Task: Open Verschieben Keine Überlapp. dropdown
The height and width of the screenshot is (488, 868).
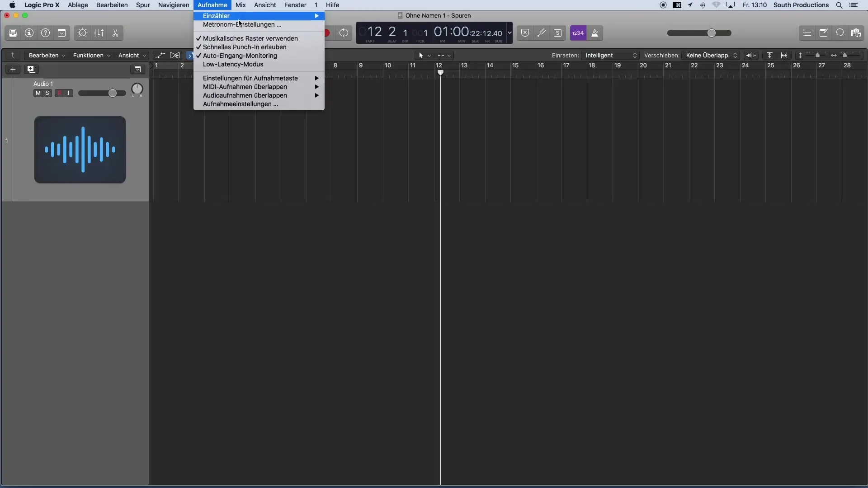Action: 711,55
